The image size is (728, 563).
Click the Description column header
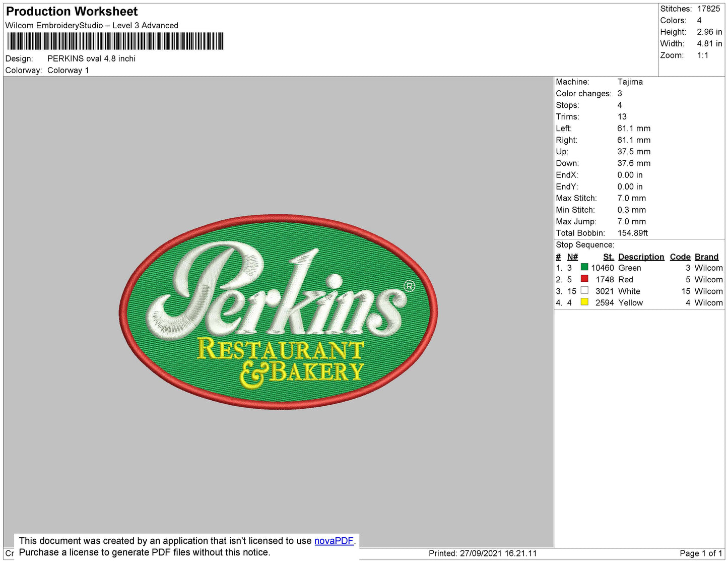pyautogui.click(x=641, y=257)
